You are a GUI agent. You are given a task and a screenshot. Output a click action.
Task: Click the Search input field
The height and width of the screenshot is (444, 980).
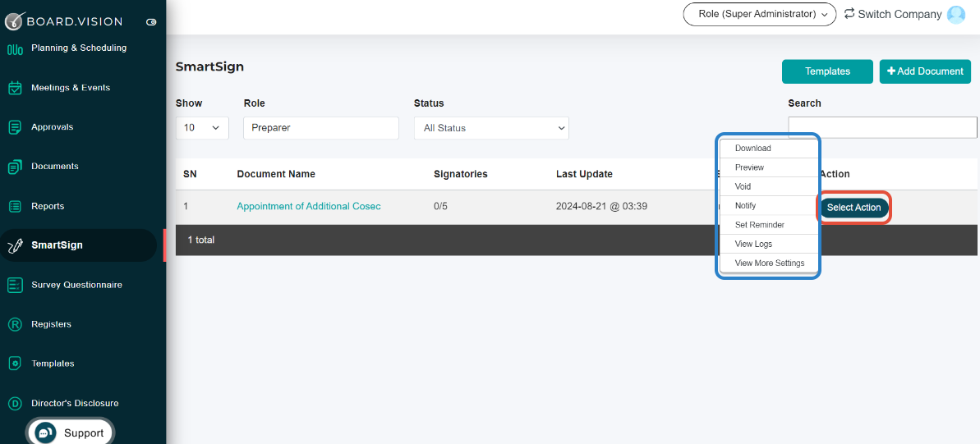(882, 127)
